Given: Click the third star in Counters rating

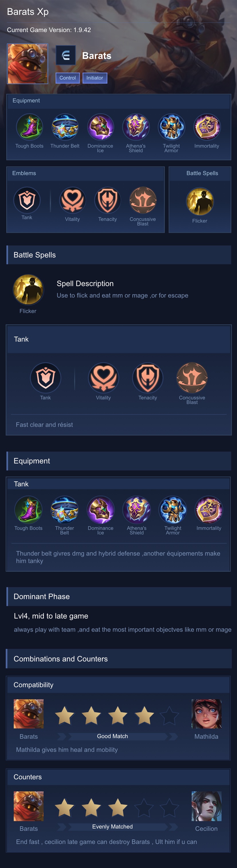Looking at the screenshot, I should (118, 807).
